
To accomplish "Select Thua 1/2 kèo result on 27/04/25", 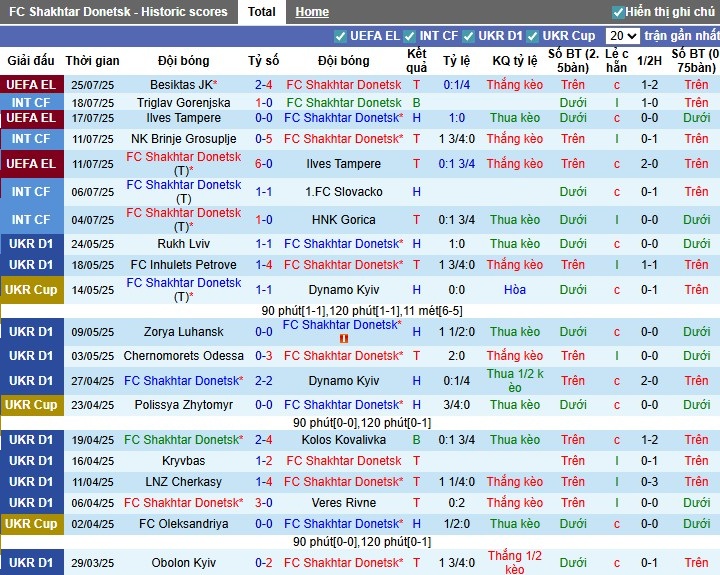I will pos(515,381).
